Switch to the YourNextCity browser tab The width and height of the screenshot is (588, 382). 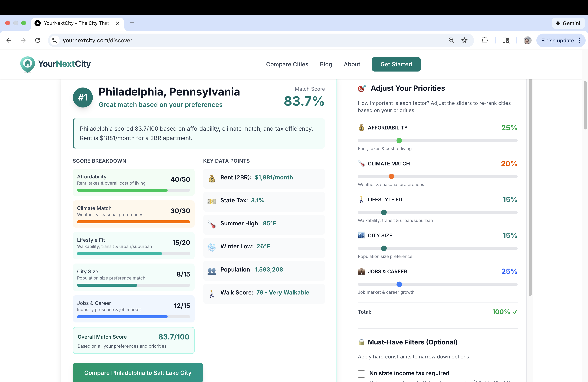click(74, 23)
